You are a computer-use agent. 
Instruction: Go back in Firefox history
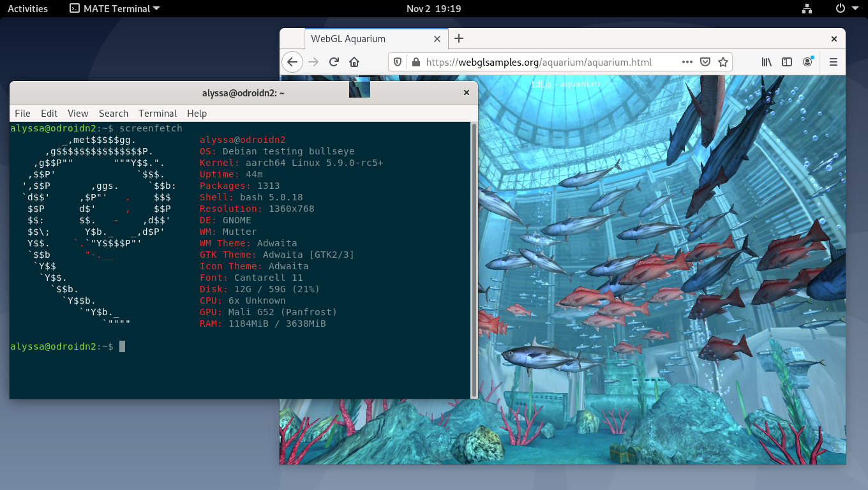pyautogui.click(x=292, y=62)
